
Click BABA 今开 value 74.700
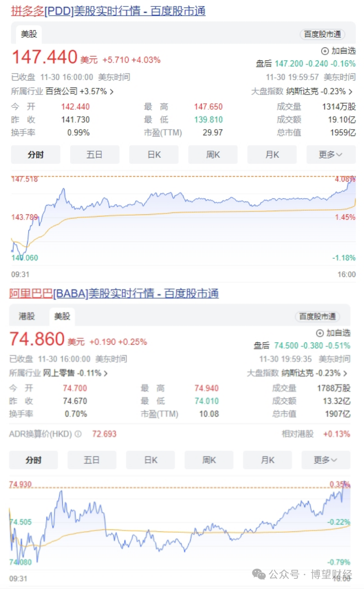[75, 388]
